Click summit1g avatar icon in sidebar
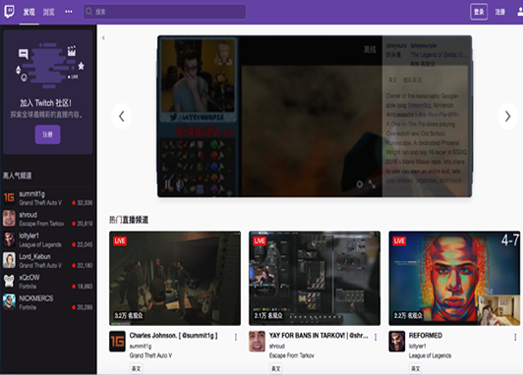 point(9,198)
